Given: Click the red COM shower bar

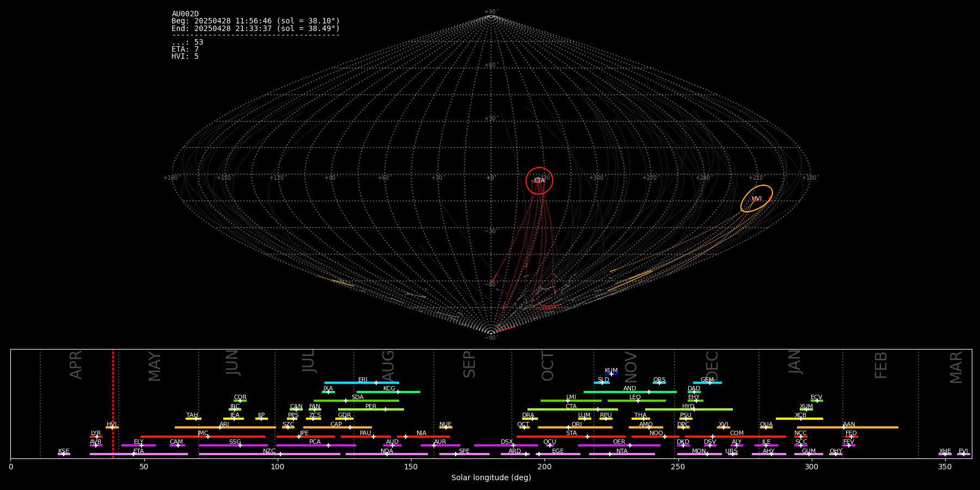Looking at the screenshot, I should click(735, 437).
